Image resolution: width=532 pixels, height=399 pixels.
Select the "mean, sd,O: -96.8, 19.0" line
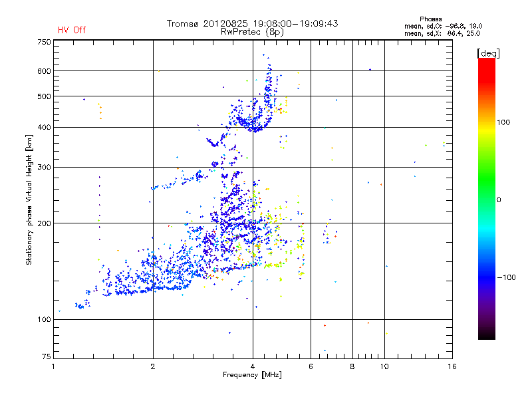[443, 26]
